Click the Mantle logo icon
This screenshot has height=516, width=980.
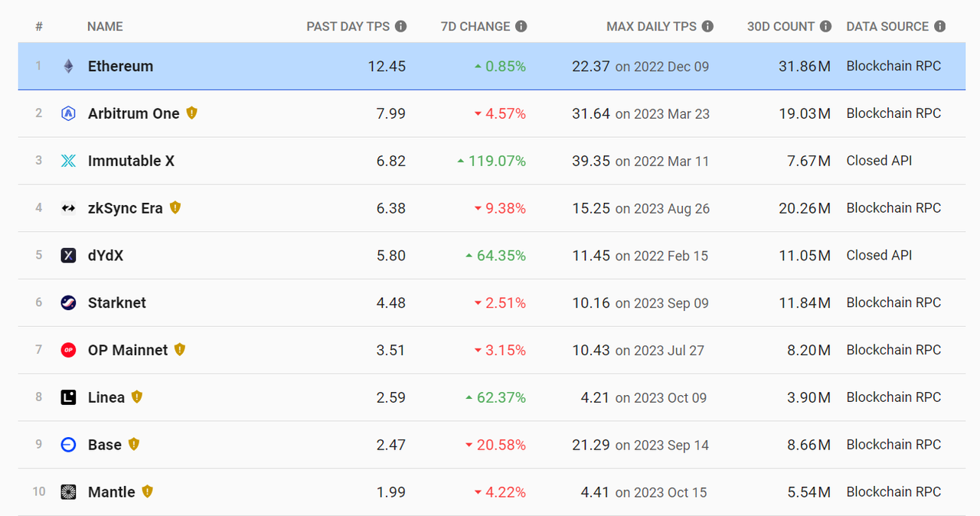68,492
